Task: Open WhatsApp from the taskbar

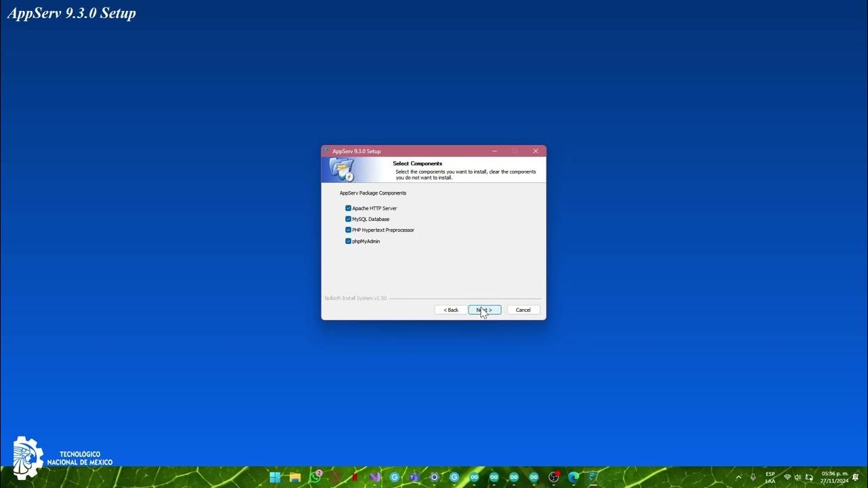Action: click(x=315, y=477)
